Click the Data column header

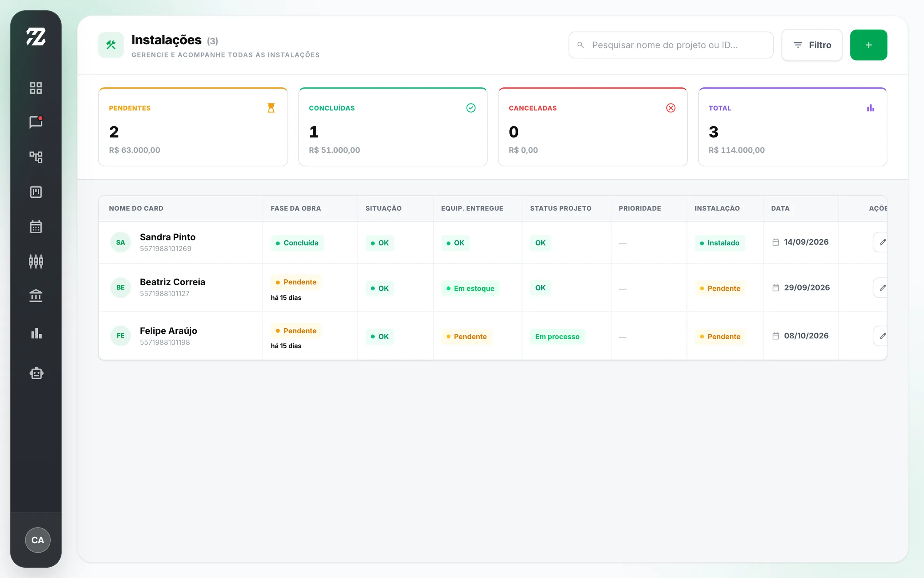[780, 208]
